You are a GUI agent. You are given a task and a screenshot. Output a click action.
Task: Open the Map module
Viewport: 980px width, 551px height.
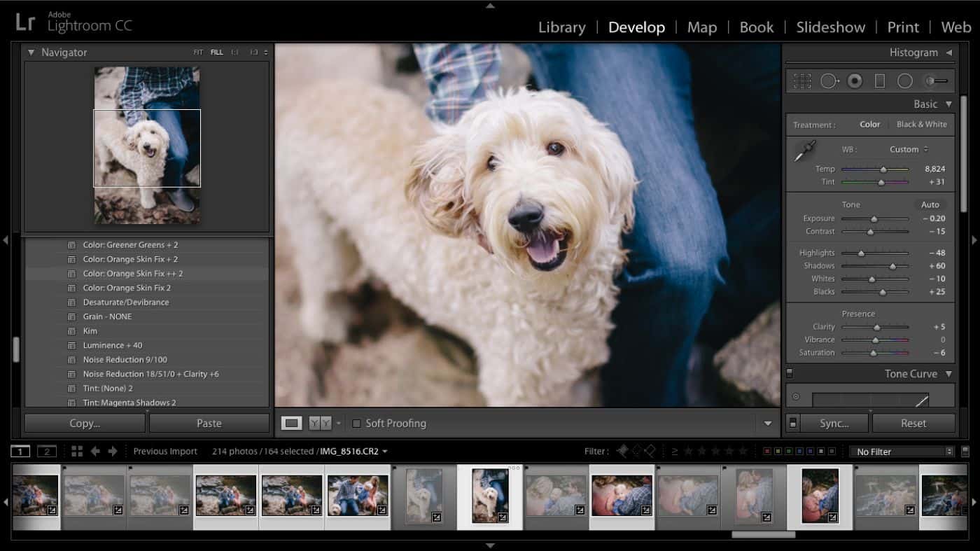(701, 27)
